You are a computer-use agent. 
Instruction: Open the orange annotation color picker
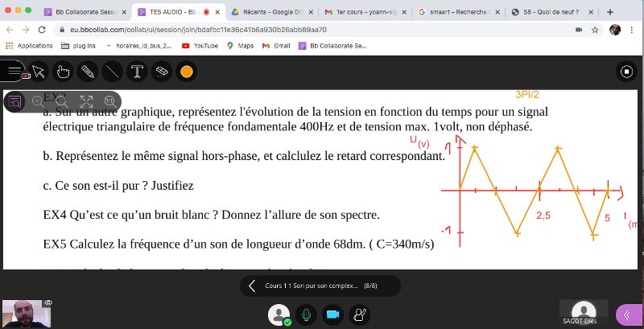coord(187,72)
